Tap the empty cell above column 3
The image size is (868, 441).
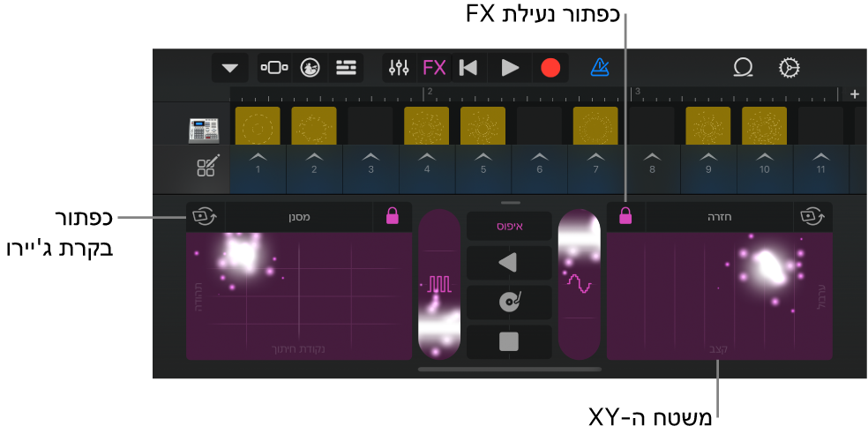[x=370, y=125]
